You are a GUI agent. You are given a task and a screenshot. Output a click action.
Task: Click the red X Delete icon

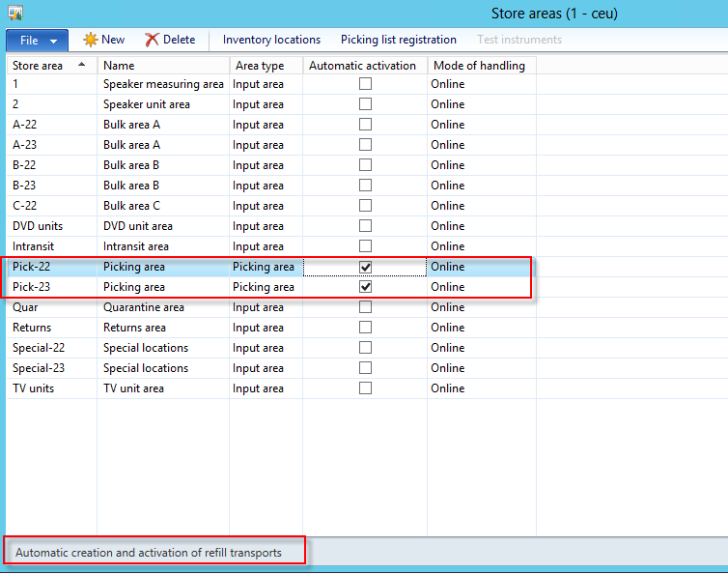[x=153, y=40]
